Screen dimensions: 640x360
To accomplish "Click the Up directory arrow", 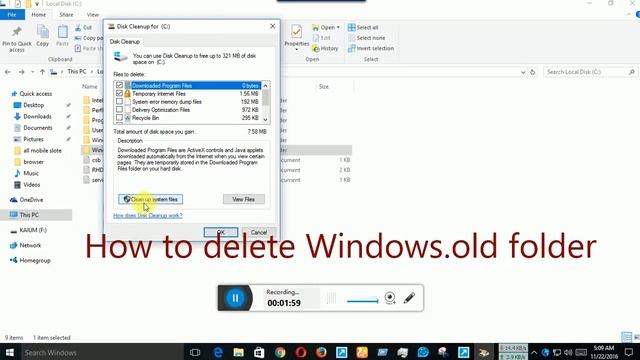I will 42,72.
